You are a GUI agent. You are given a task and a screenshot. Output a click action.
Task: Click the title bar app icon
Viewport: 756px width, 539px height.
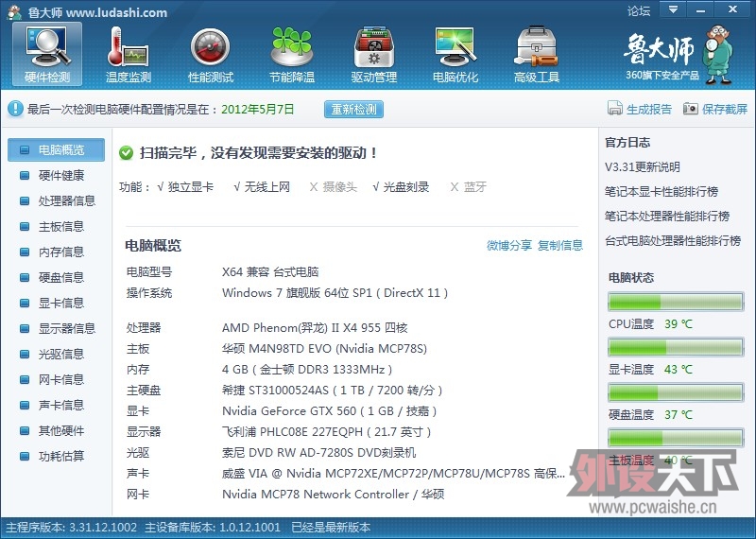14,12
